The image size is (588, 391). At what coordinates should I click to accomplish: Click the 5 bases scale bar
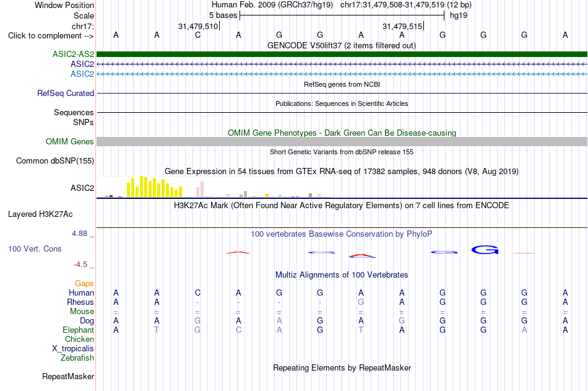(x=342, y=15)
